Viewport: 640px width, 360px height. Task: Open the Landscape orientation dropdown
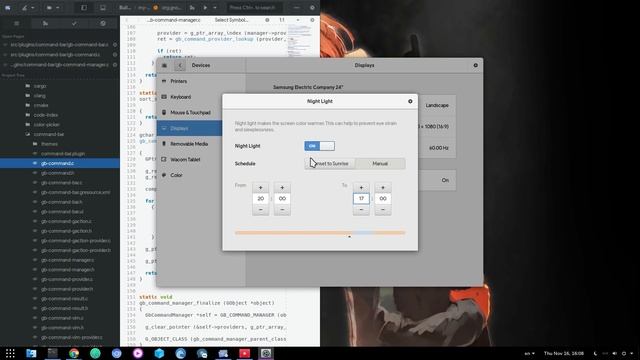[x=437, y=105]
